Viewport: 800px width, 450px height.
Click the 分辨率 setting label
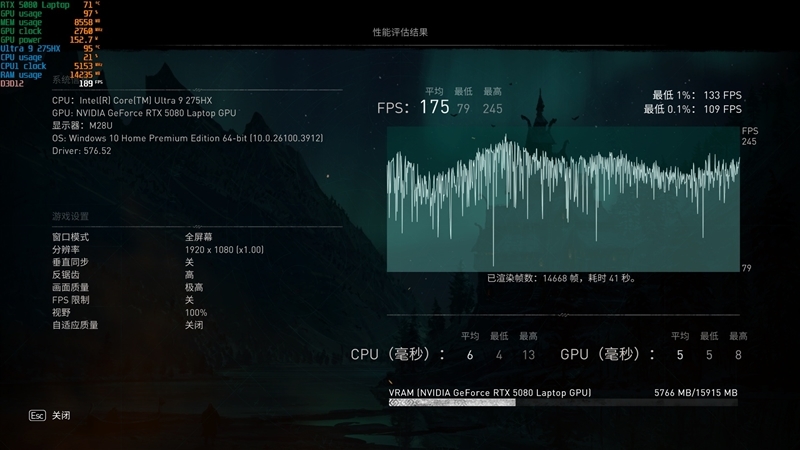tap(66, 249)
